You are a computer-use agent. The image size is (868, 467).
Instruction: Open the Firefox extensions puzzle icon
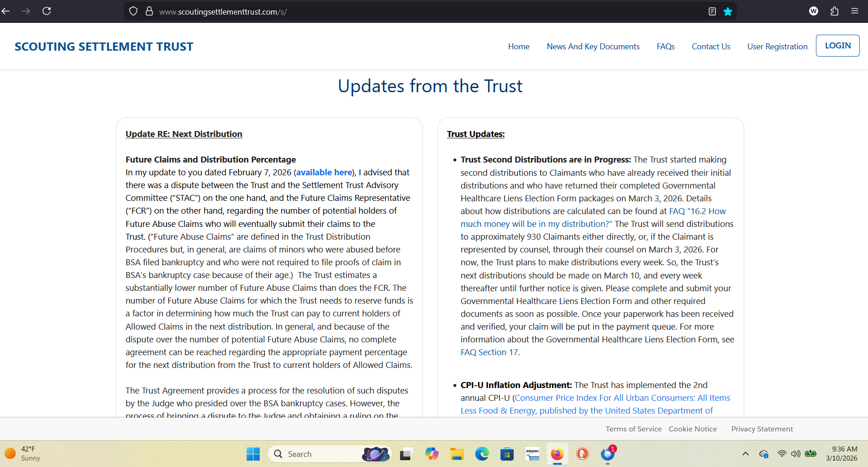(x=834, y=11)
